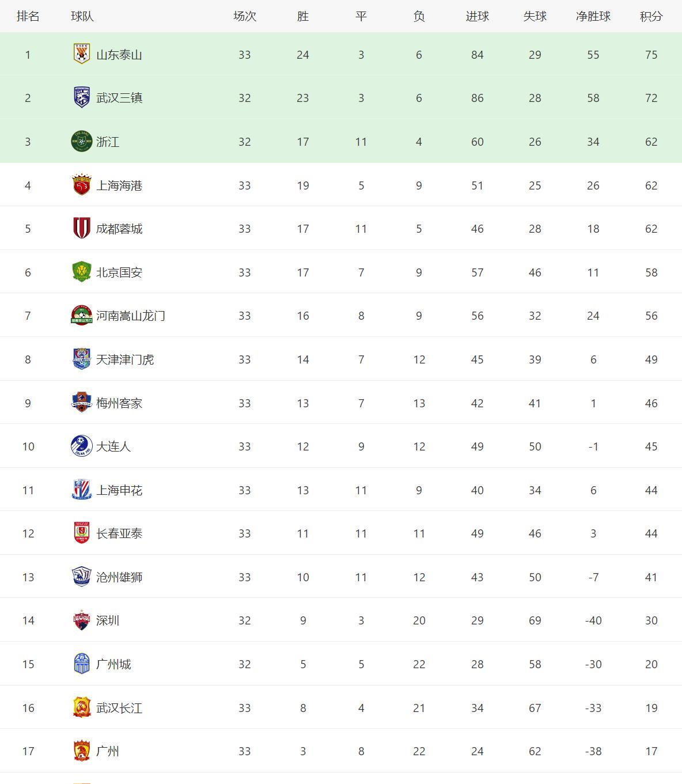The height and width of the screenshot is (784, 682).
Task: Select the 长春亚泰 team name
Action: [x=119, y=533]
